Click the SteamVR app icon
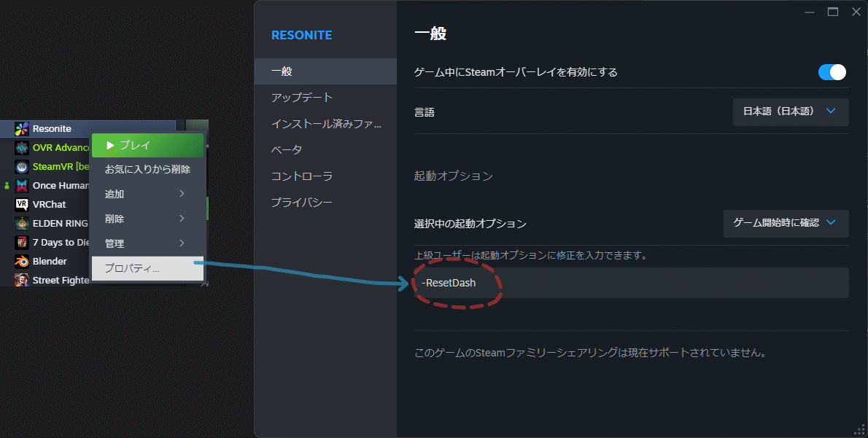 [x=22, y=166]
